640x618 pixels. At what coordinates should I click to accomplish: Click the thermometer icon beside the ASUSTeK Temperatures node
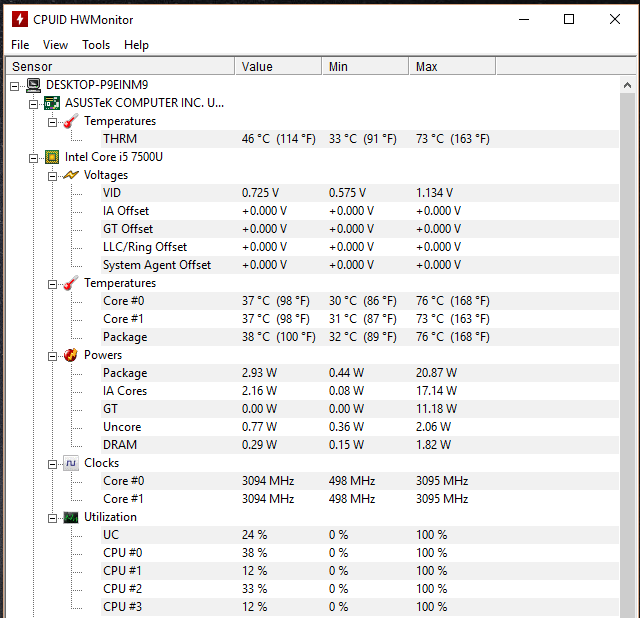[x=71, y=121]
